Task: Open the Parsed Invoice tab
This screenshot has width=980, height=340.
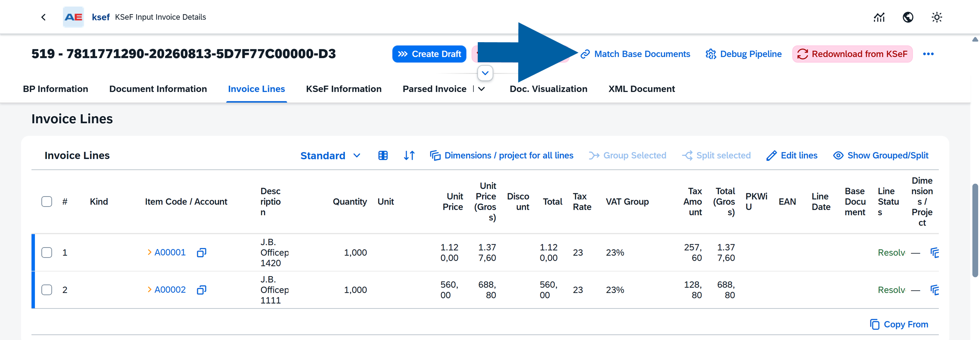Action: pyautogui.click(x=434, y=89)
